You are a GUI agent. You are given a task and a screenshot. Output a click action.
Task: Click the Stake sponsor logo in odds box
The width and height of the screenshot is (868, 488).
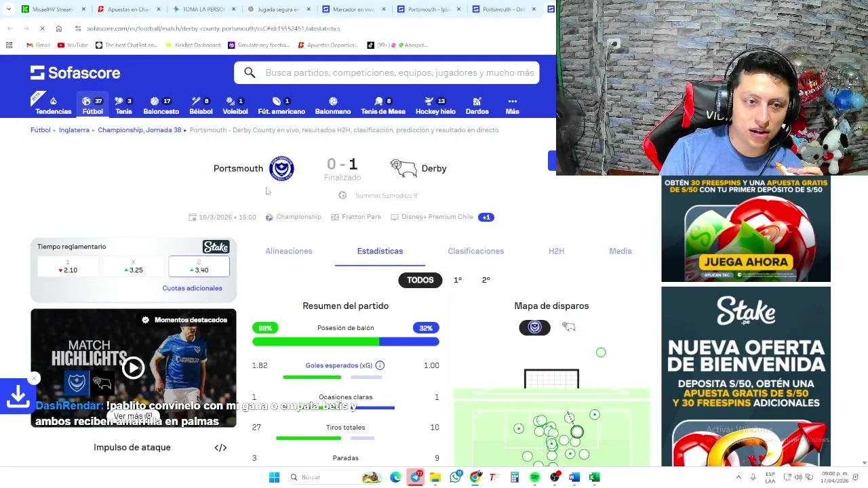click(x=216, y=247)
